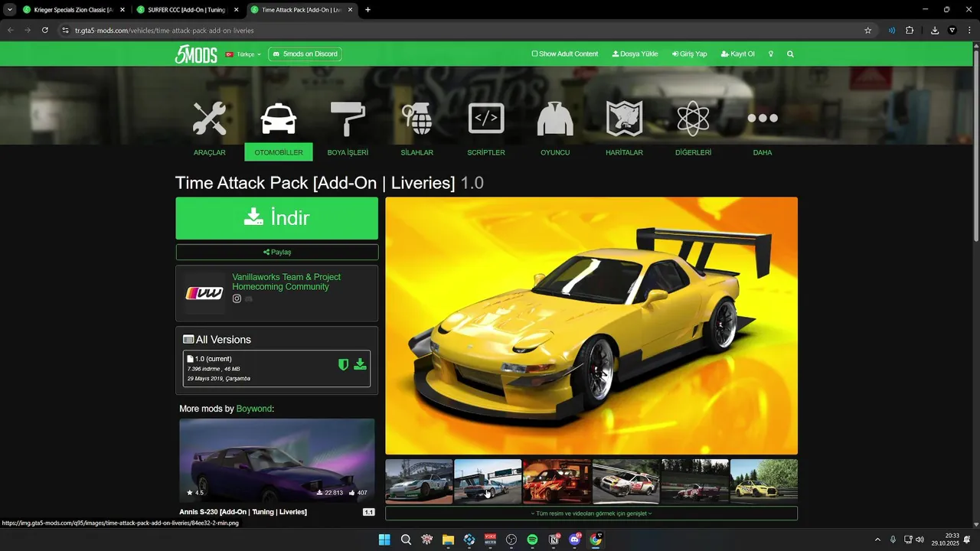Open the Boywond author link

(x=253, y=409)
